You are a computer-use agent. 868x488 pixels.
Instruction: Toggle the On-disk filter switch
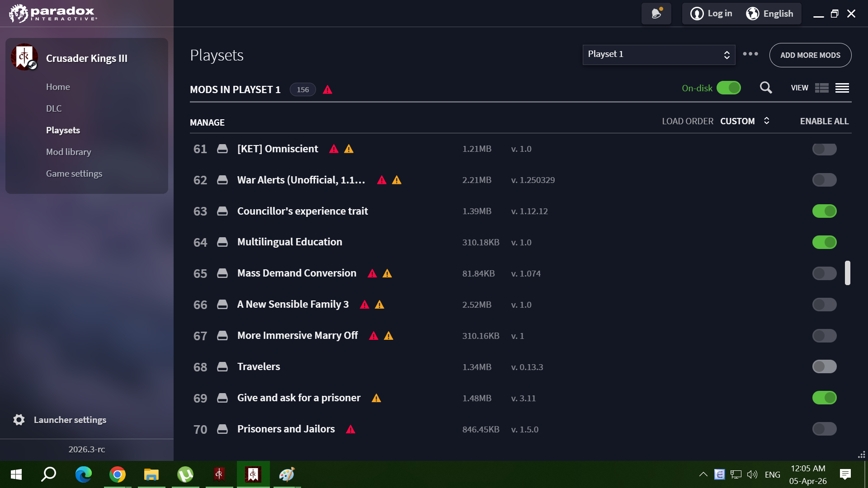pos(729,88)
